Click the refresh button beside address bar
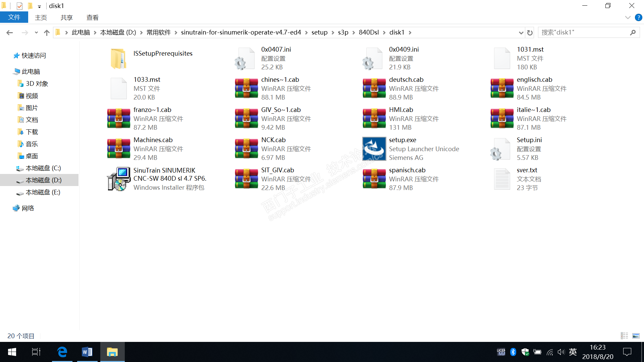This screenshot has height=362, width=644. 530,33
